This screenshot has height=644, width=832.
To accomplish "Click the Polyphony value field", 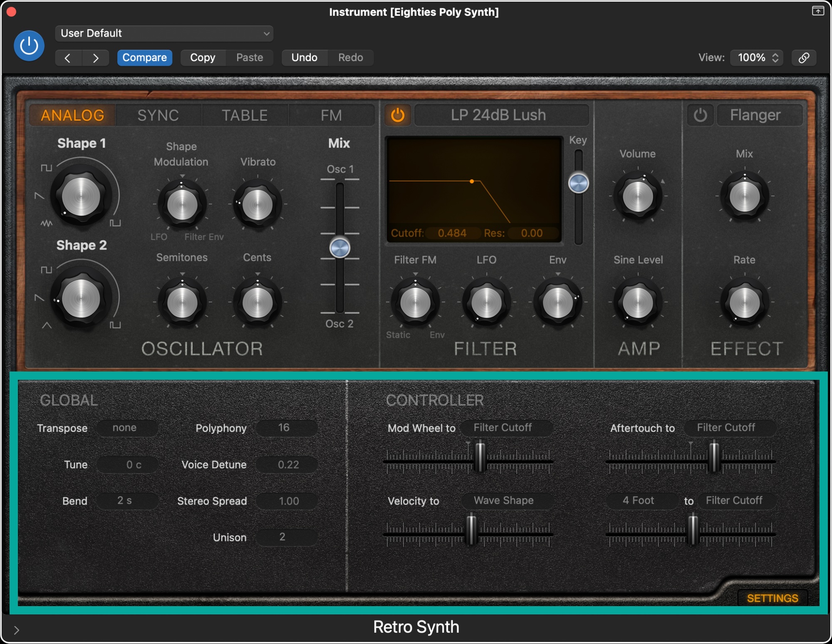I will tap(286, 428).
